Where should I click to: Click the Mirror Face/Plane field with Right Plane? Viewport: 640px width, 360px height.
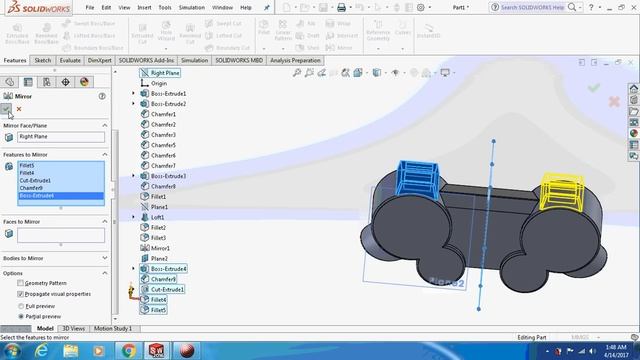pos(61,137)
